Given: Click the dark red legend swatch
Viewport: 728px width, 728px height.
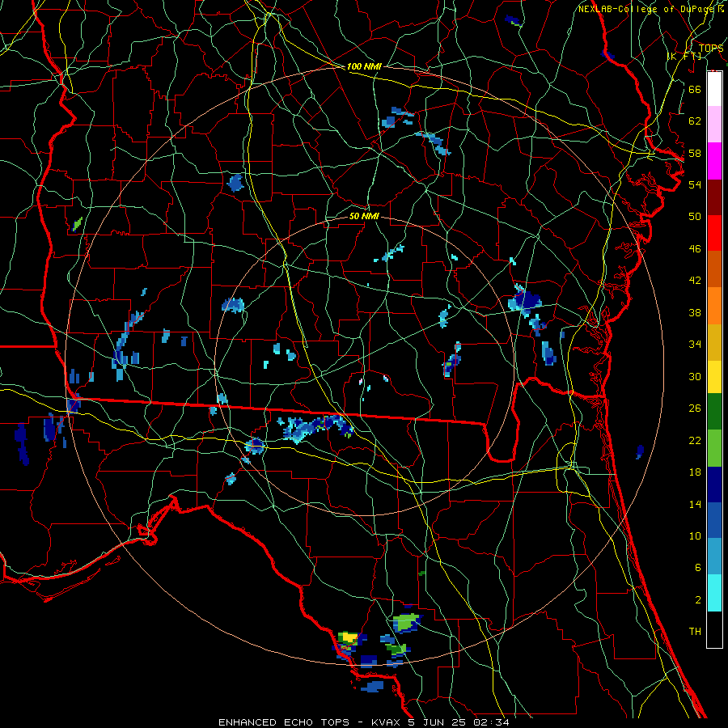Looking at the screenshot, I should pos(714,197).
